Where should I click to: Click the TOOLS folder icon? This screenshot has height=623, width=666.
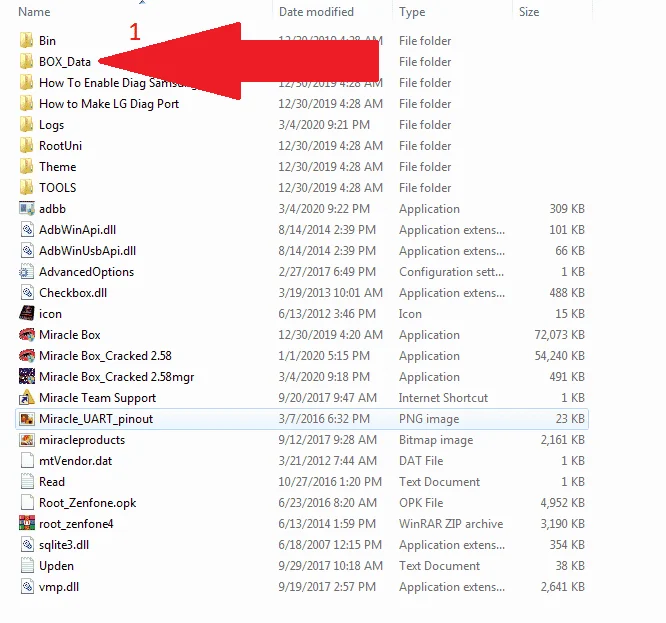click(x=26, y=188)
